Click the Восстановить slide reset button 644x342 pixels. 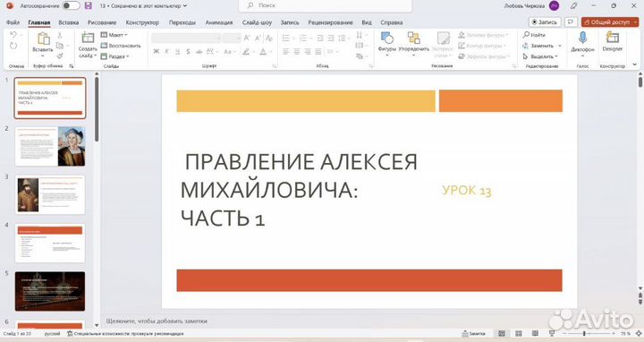tap(121, 46)
